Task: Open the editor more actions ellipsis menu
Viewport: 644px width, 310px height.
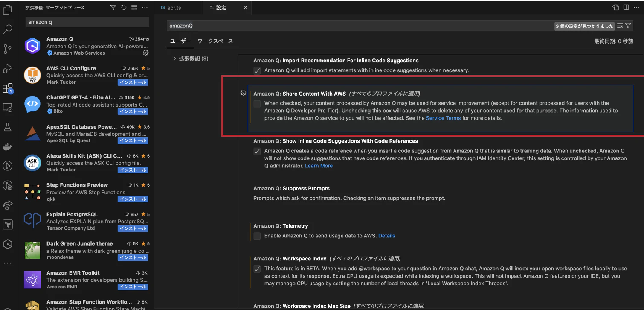Action: click(637, 7)
